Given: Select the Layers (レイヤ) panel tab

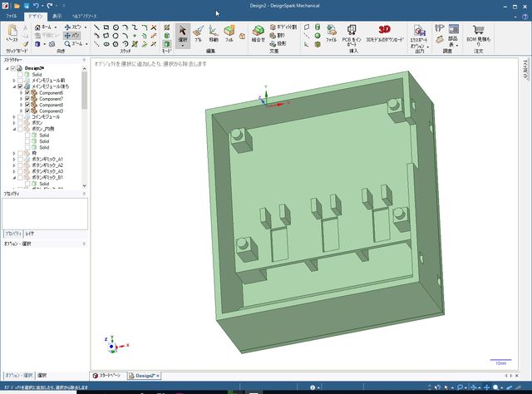Looking at the screenshot, I should pos(30,234).
